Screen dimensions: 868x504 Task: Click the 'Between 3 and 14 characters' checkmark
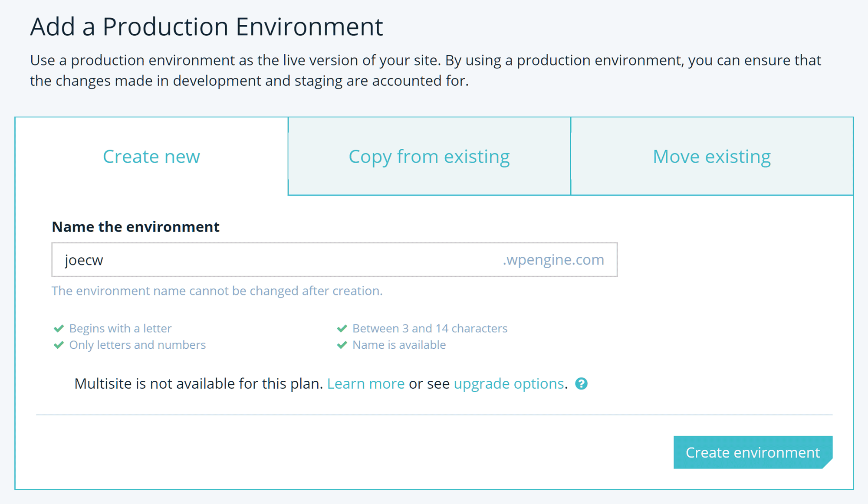click(x=342, y=328)
